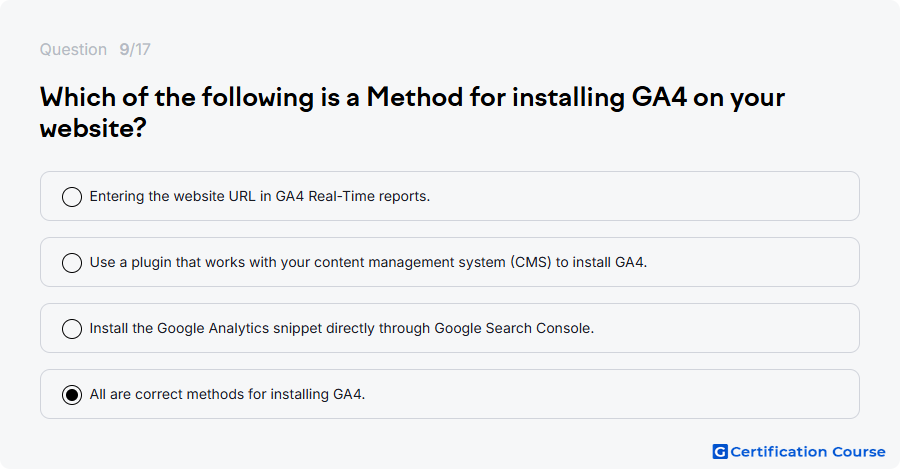This screenshot has height=469, width=900.
Task: Click the 'Entering the website URL in GA4 Real-Time reports.' text
Action: (x=259, y=196)
